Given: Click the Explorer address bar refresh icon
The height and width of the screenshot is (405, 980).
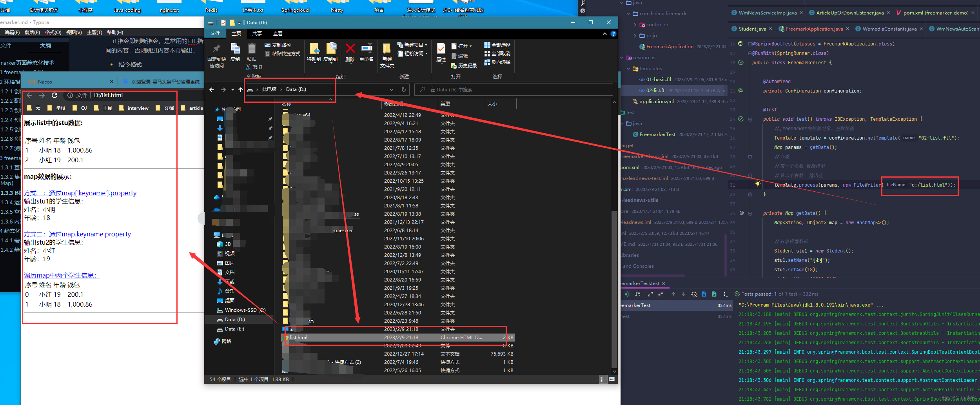Looking at the screenshot, I should (404, 90).
